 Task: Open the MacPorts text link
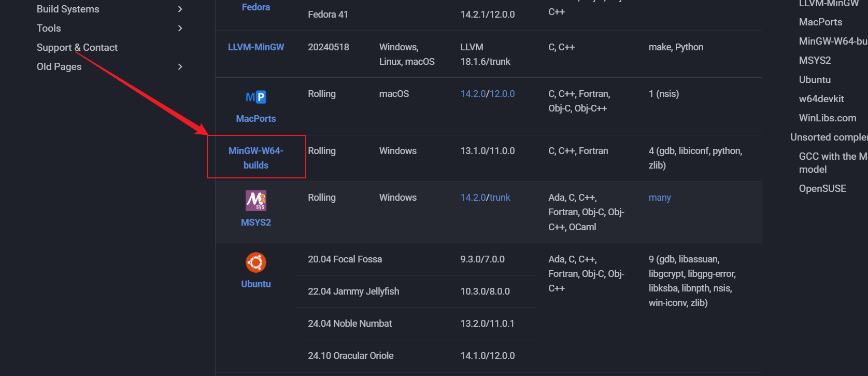click(256, 119)
